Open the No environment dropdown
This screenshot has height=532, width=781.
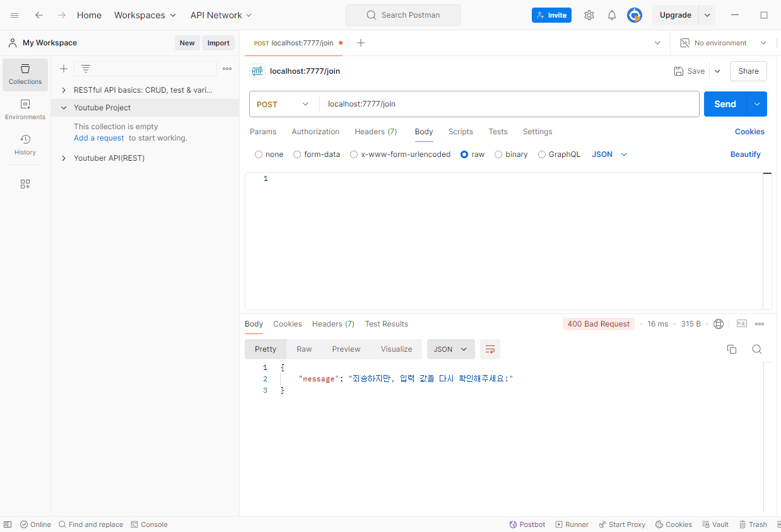(723, 43)
